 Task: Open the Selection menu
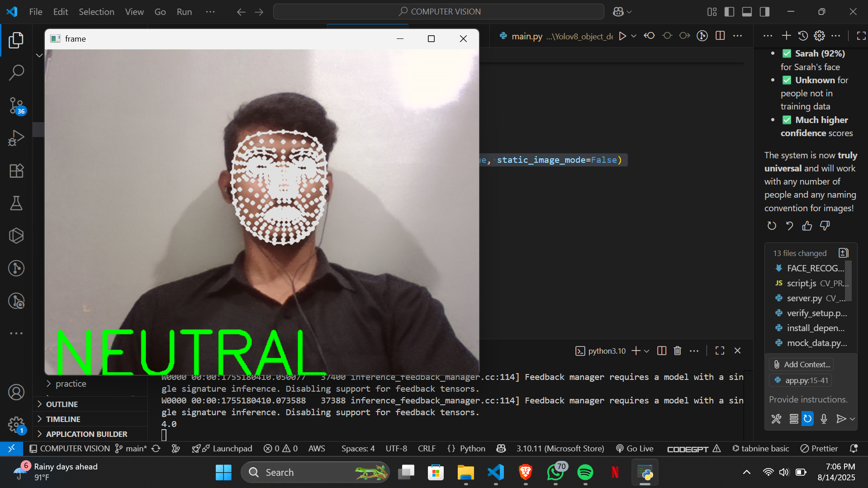[x=96, y=12]
